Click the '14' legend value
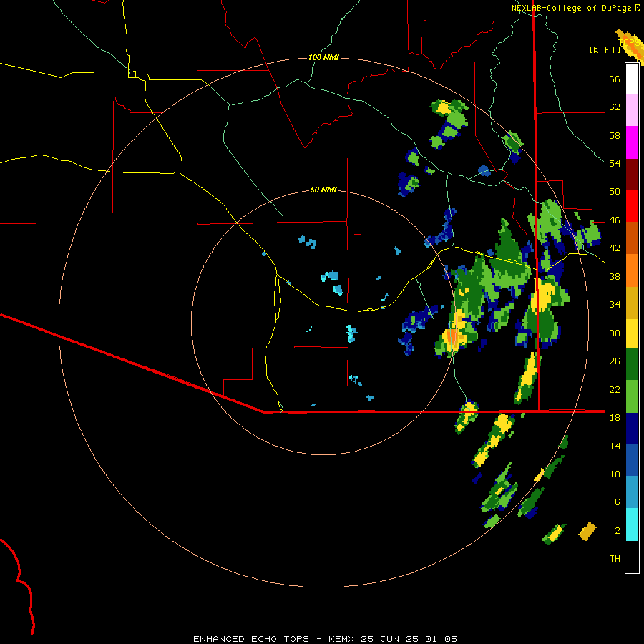 pyautogui.click(x=615, y=446)
